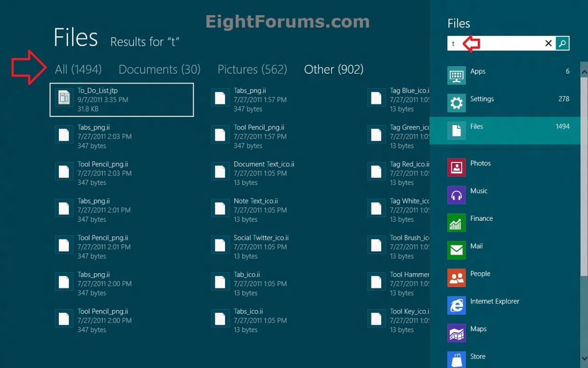This screenshot has height=368, width=588.
Task: Pick the Music headphones icon
Action: click(x=456, y=195)
